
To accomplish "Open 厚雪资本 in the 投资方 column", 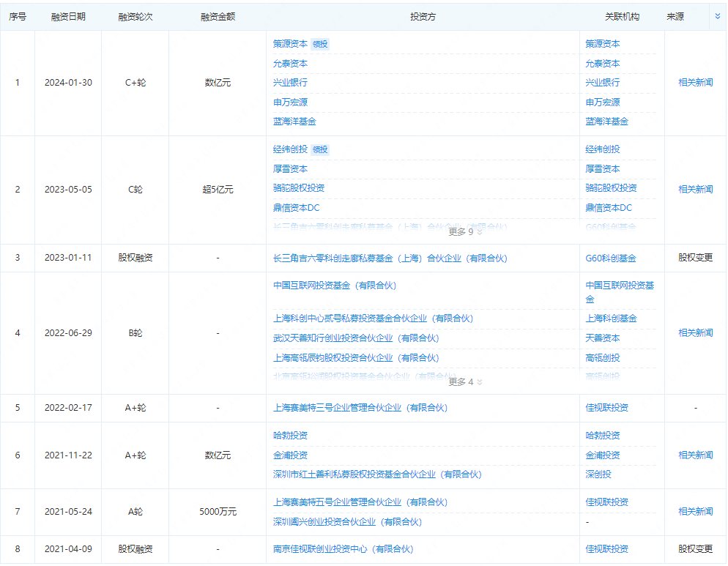I will 290,169.
